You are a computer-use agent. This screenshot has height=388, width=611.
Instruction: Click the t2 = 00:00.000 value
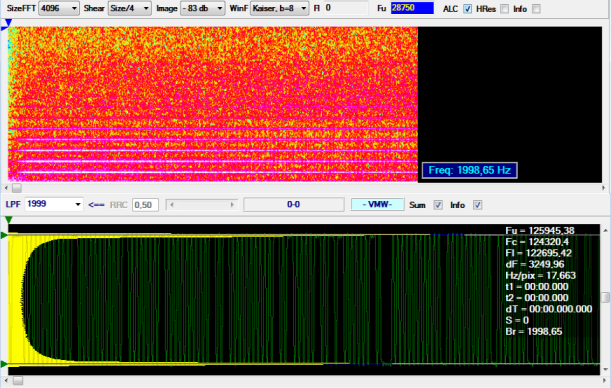tap(537, 298)
